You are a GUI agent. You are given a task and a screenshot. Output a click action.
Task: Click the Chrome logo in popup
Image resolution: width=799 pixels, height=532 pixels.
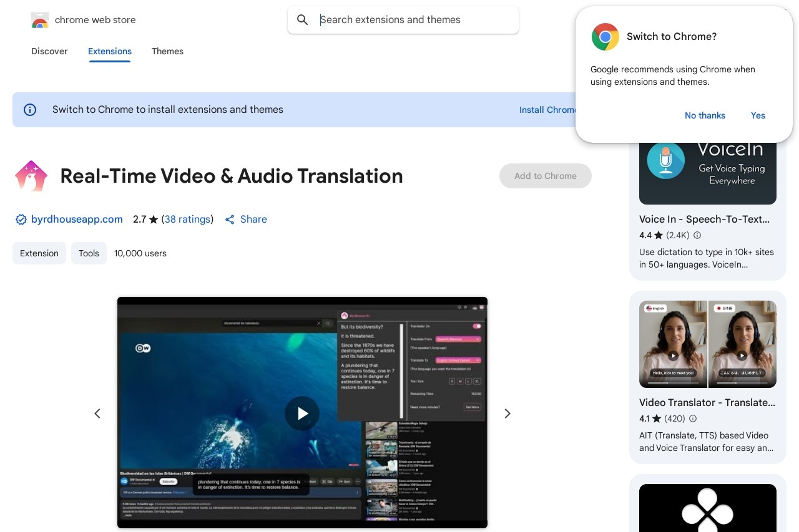tap(605, 37)
